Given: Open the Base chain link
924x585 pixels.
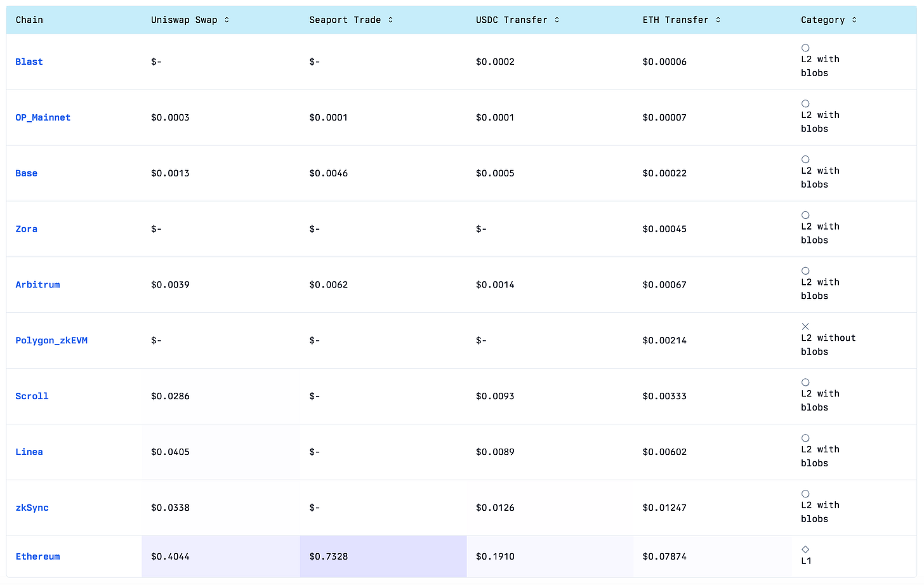Looking at the screenshot, I should click(27, 173).
